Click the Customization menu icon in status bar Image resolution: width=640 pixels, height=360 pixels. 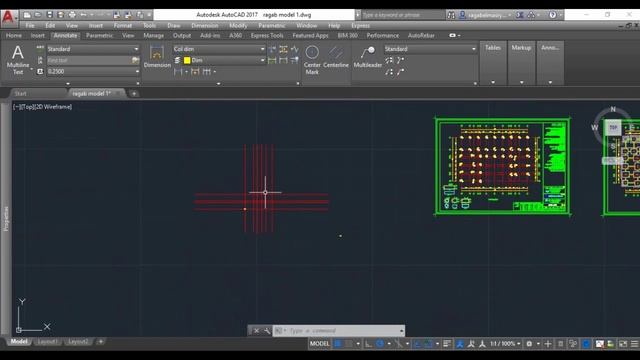[635, 344]
